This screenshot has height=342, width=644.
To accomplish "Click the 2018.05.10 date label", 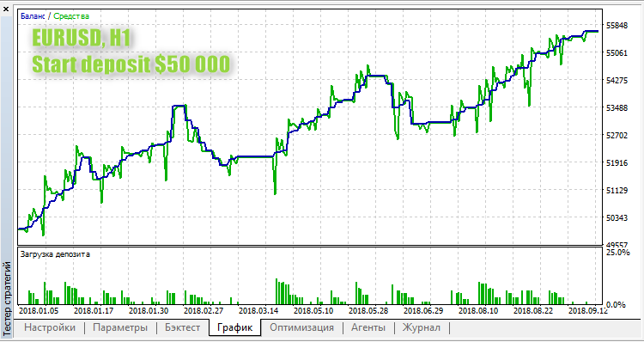I will pos(313,310).
